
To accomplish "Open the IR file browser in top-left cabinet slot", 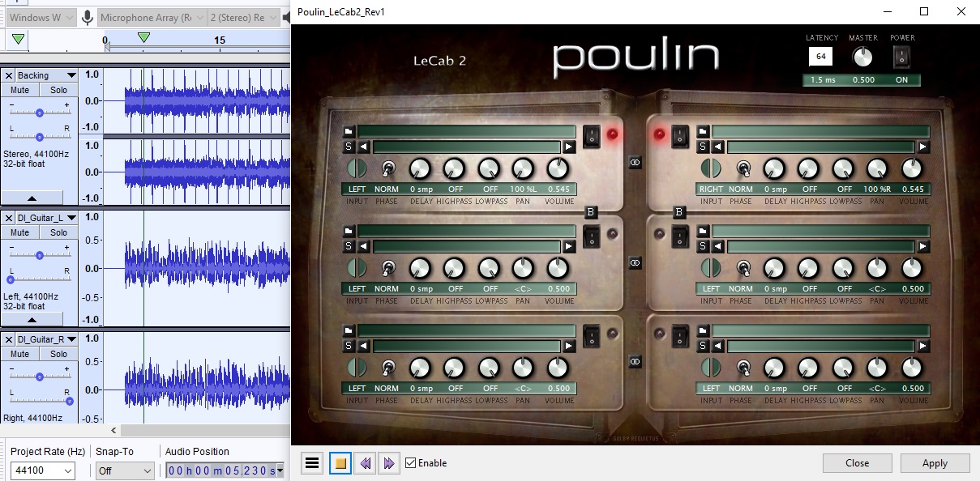I will pos(349,132).
